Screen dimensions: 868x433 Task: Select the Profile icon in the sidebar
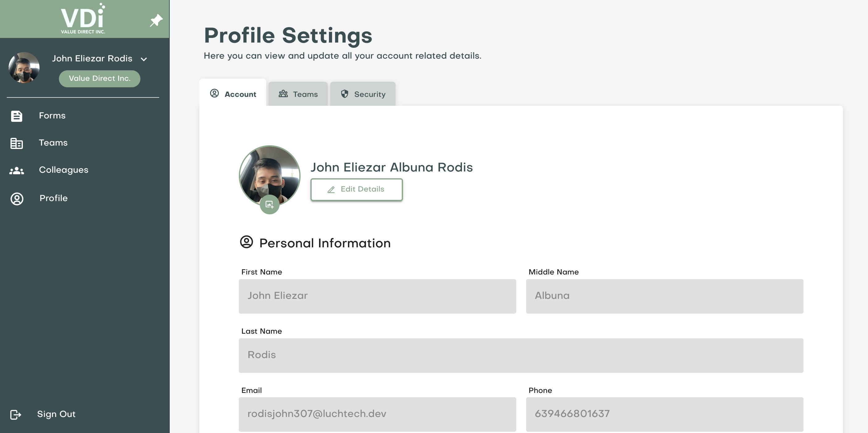coord(17,199)
